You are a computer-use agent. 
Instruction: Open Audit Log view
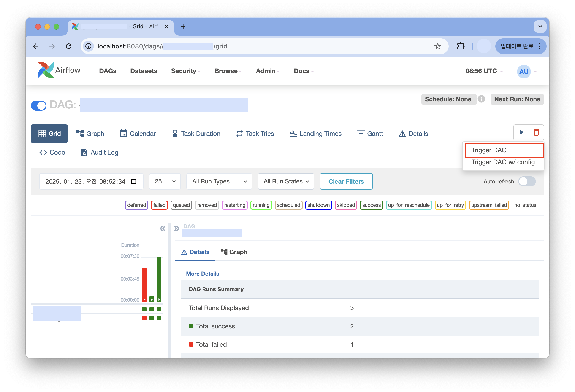pos(100,153)
